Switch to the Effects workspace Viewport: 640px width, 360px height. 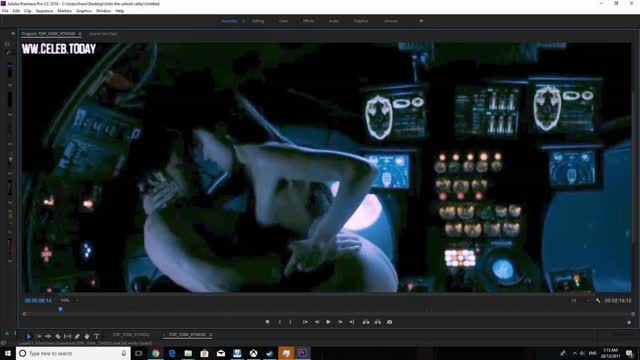[x=309, y=21]
